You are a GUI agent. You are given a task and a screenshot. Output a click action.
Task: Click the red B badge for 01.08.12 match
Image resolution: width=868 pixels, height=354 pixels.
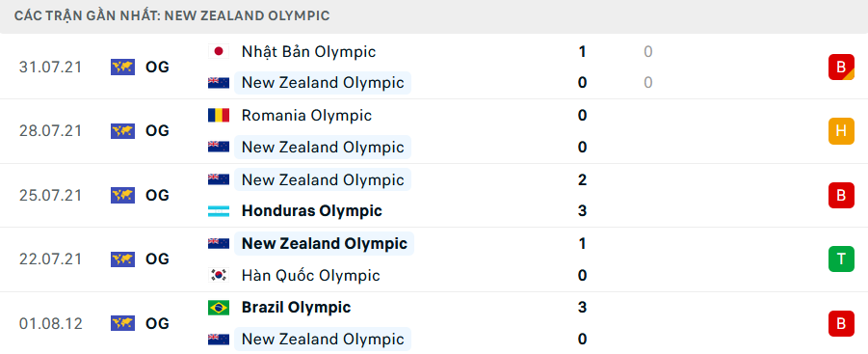point(841,323)
